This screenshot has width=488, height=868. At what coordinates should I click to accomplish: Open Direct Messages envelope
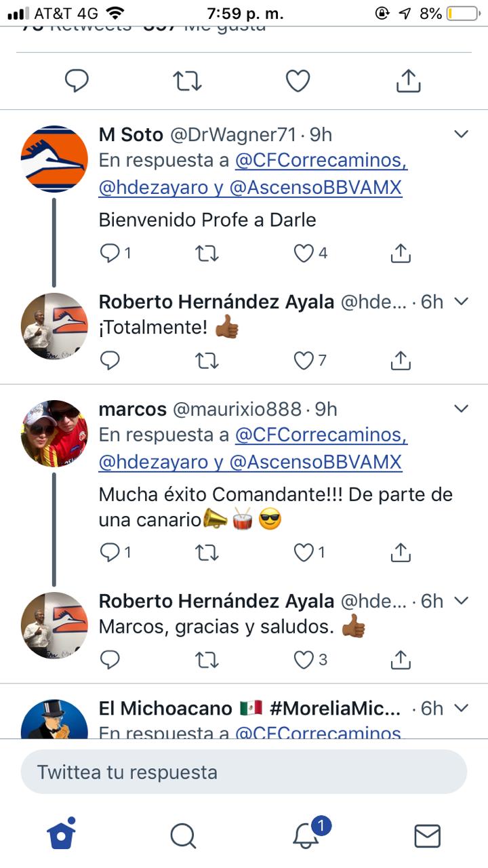click(427, 835)
